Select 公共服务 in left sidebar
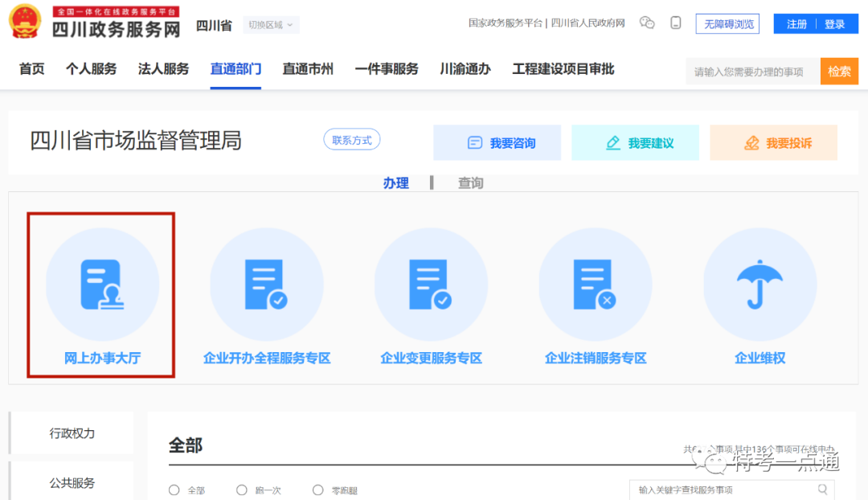Screen dimensions: 868x500 (72, 483)
